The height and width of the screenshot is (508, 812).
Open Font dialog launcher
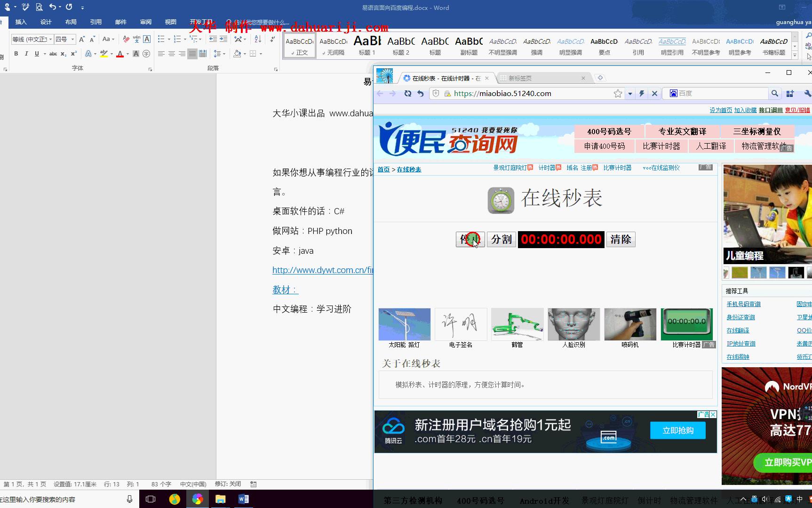coord(151,69)
